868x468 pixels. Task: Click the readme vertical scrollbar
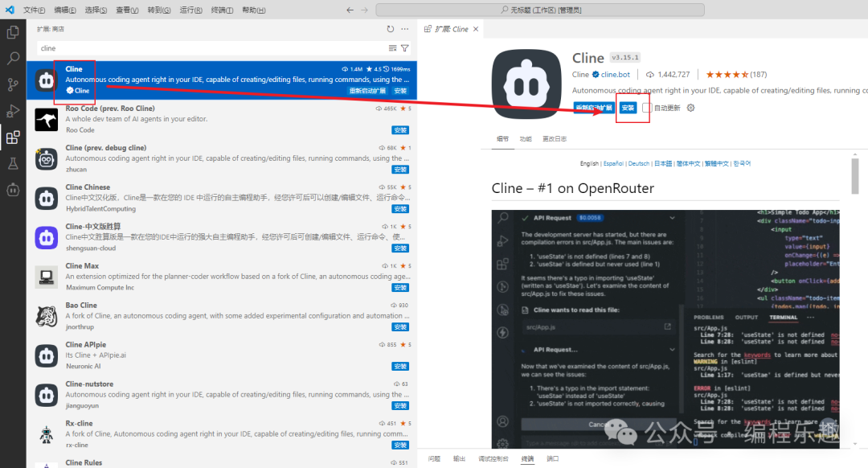pos(854,176)
